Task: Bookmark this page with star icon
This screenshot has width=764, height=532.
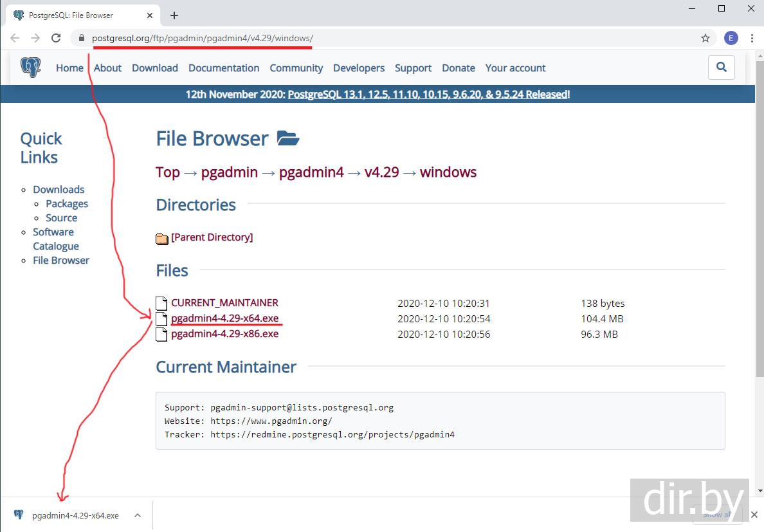Action: click(x=705, y=38)
